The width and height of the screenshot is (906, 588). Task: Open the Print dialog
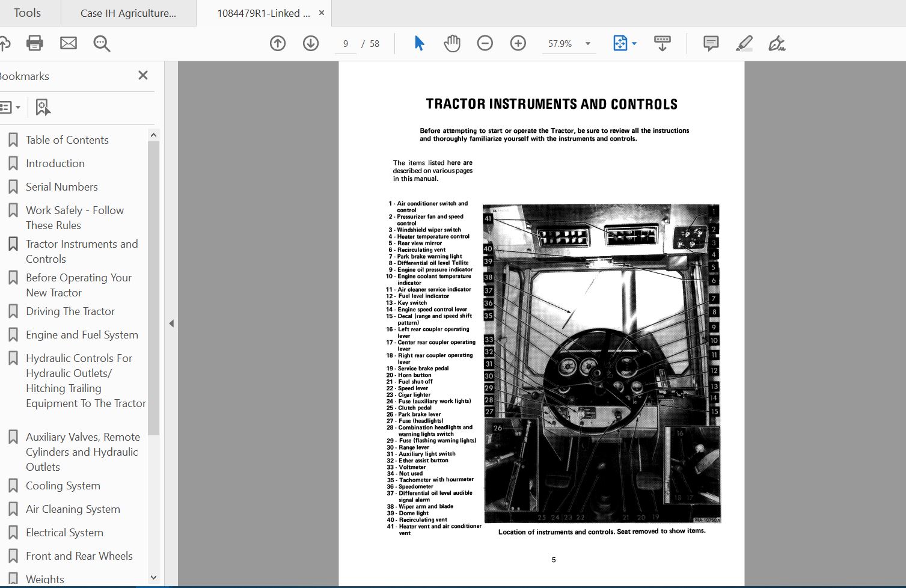coord(34,43)
